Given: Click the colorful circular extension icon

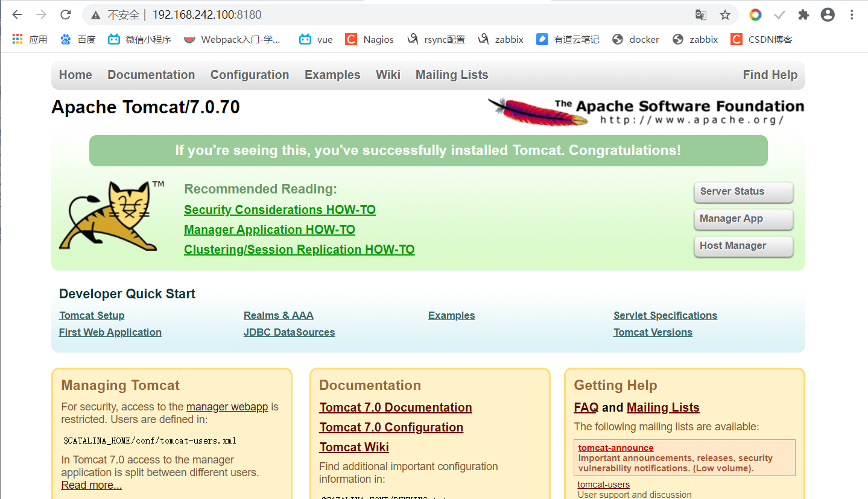Looking at the screenshot, I should pos(755,14).
